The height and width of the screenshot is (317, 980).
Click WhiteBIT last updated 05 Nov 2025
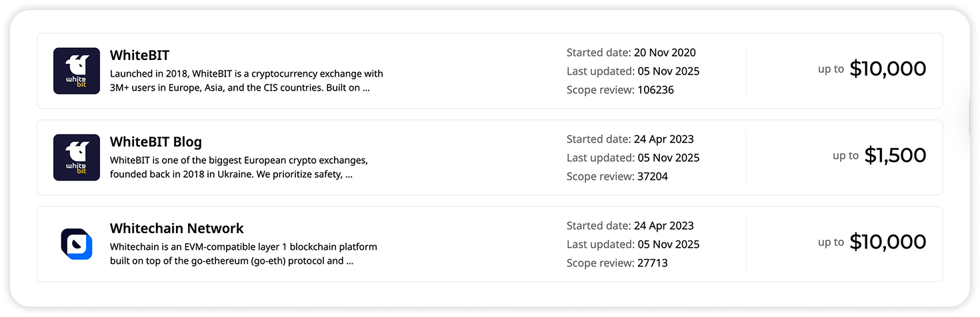(x=667, y=71)
